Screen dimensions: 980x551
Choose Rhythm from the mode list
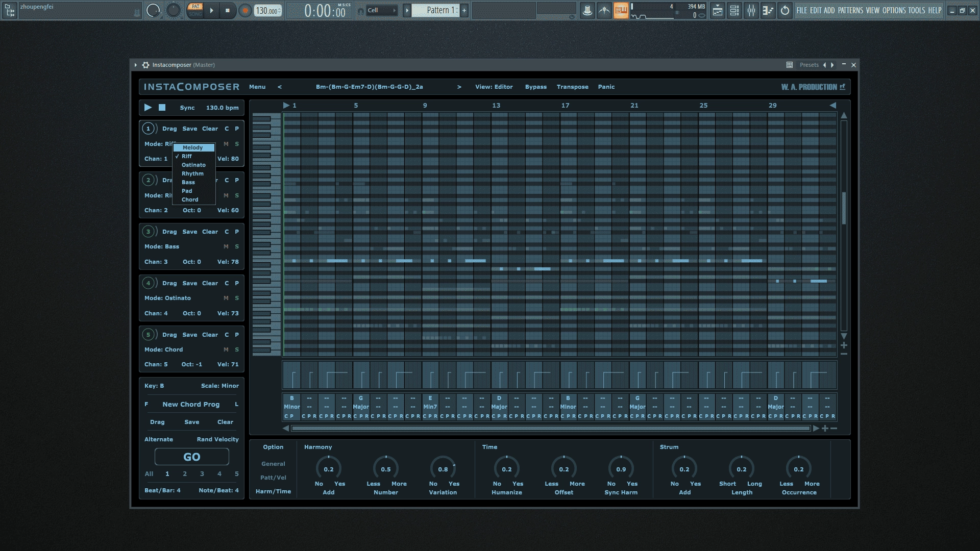coord(193,173)
